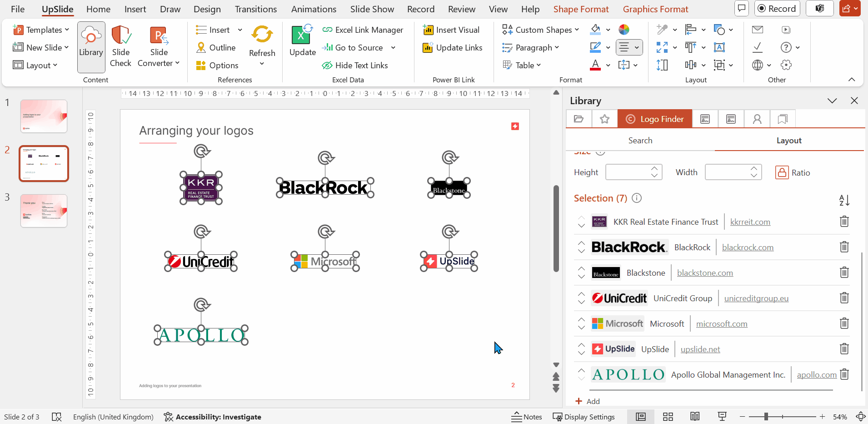868x424 pixels.
Task: Delete KKR Real Estate Finance Trust logo
Action: pos(844,222)
